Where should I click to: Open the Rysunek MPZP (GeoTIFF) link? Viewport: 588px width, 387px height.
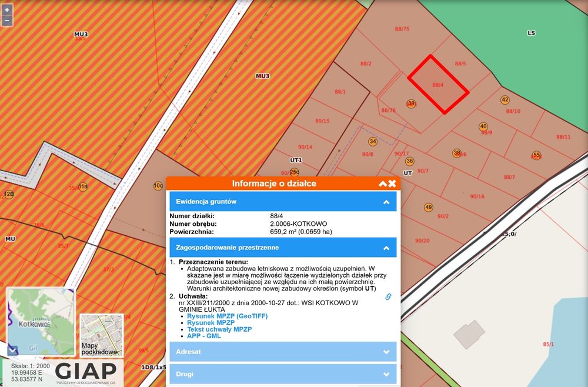tap(227, 316)
